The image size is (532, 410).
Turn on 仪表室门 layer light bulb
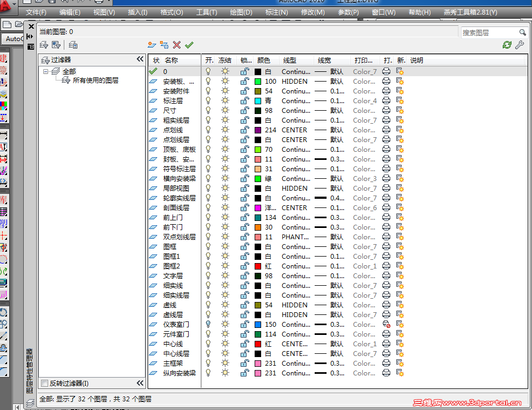pos(208,325)
